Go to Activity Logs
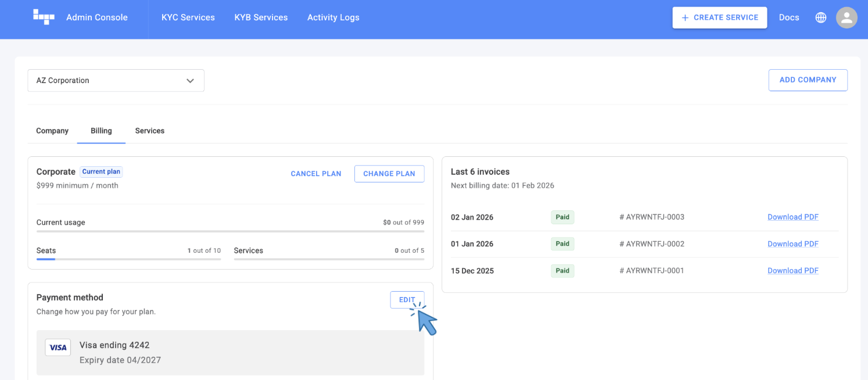 tap(333, 17)
